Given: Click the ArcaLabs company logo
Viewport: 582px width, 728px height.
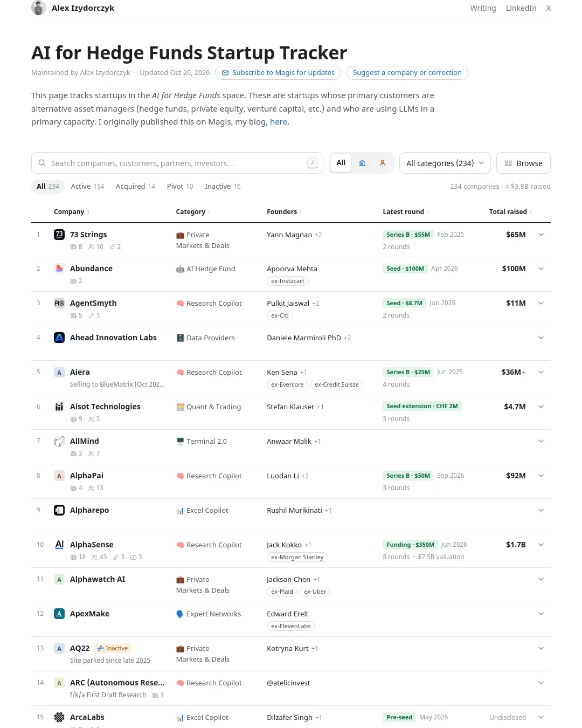Looking at the screenshot, I should click(x=59, y=717).
